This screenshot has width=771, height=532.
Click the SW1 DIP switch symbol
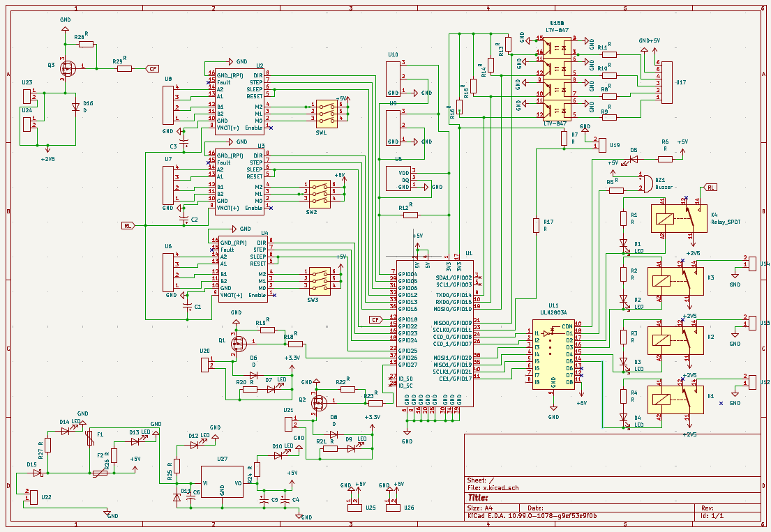[327, 112]
